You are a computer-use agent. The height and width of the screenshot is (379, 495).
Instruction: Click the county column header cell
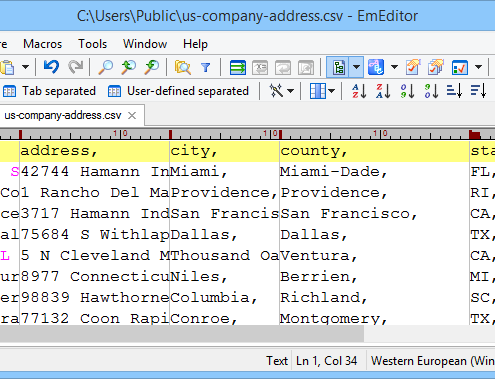click(374, 151)
